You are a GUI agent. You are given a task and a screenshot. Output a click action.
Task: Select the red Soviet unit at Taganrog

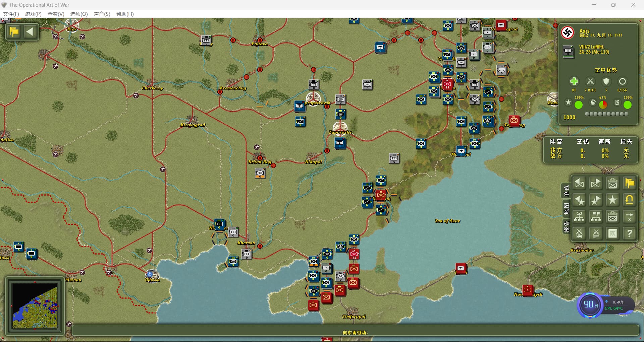(x=514, y=121)
